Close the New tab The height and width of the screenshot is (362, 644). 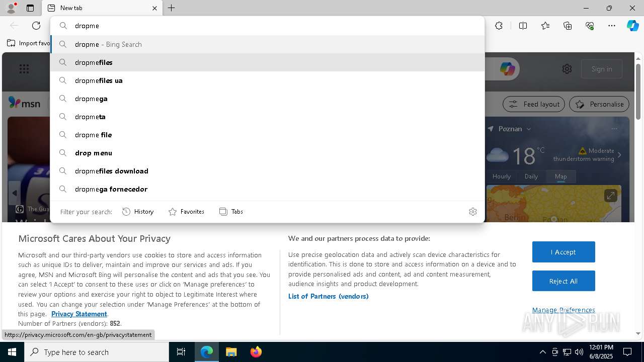[154, 8]
